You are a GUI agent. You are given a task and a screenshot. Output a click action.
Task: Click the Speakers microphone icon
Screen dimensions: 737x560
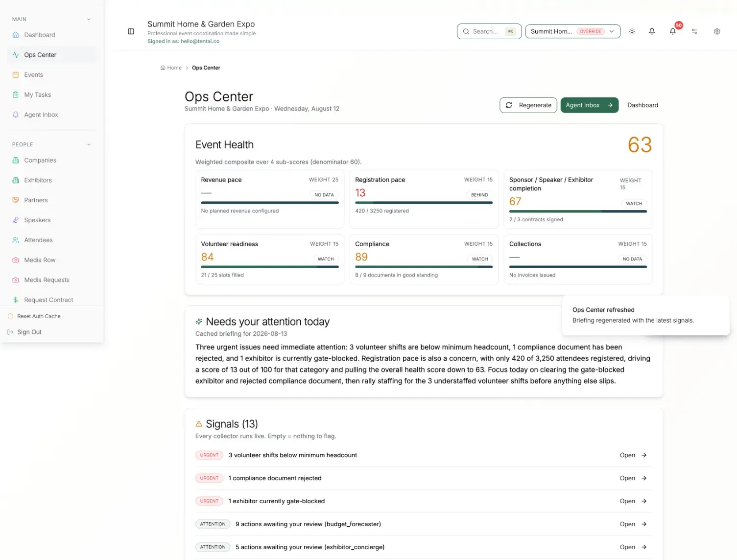pos(16,220)
